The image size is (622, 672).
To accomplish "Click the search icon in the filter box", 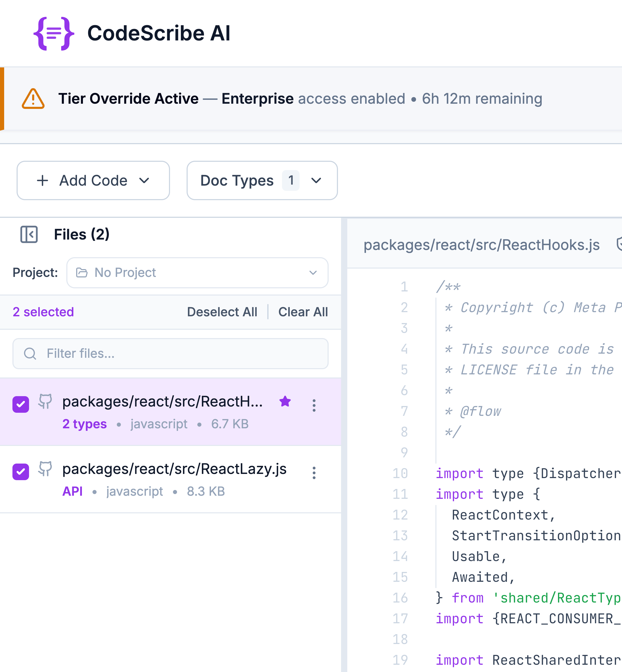I will (x=30, y=354).
